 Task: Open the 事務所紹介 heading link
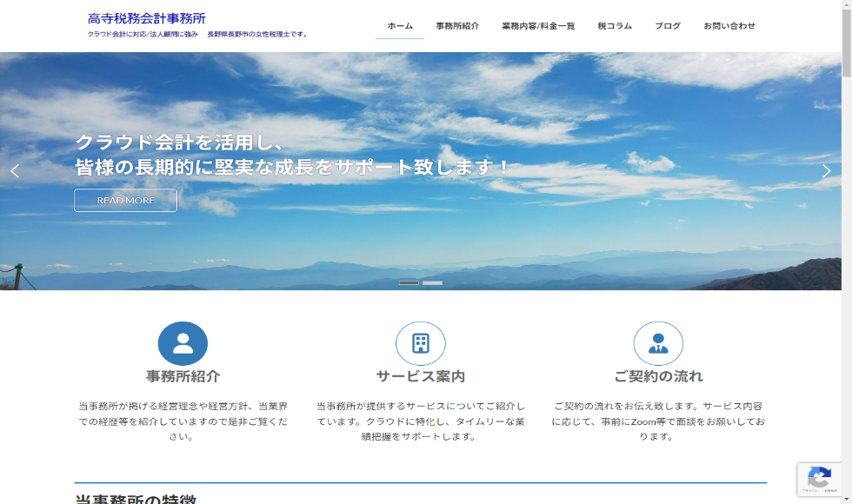(183, 376)
